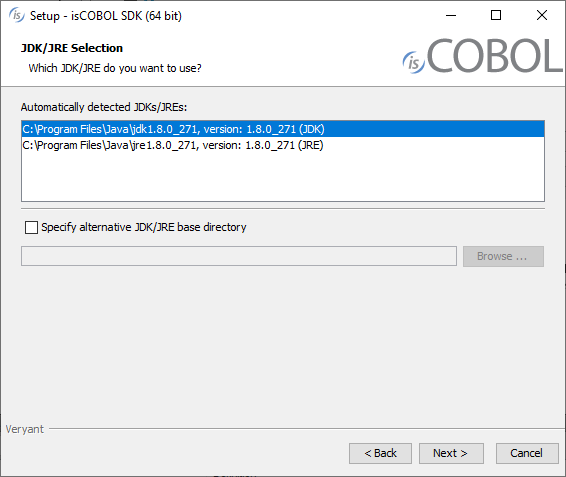This screenshot has width=566, height=477.
Task: Enable Specify alternative JDK/JRE base directory checkbox
Action: point(31,227)
